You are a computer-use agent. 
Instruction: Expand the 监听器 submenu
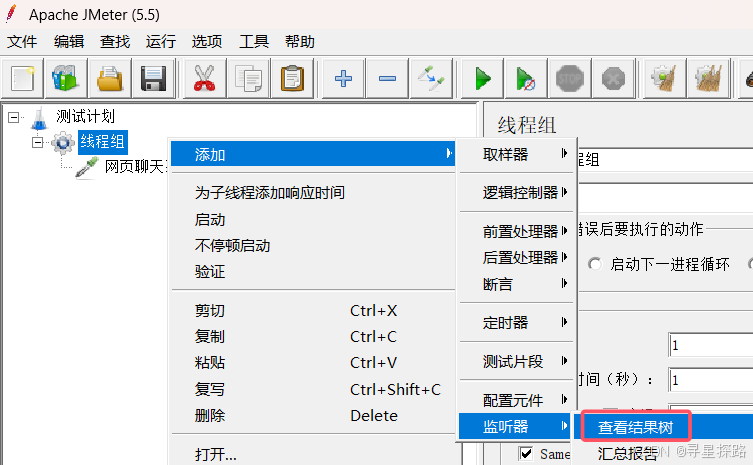tap(515, 426)
